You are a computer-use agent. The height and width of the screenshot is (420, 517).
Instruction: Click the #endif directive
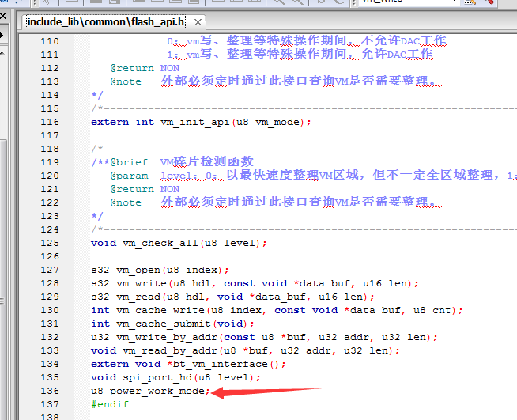click(110, 404)
